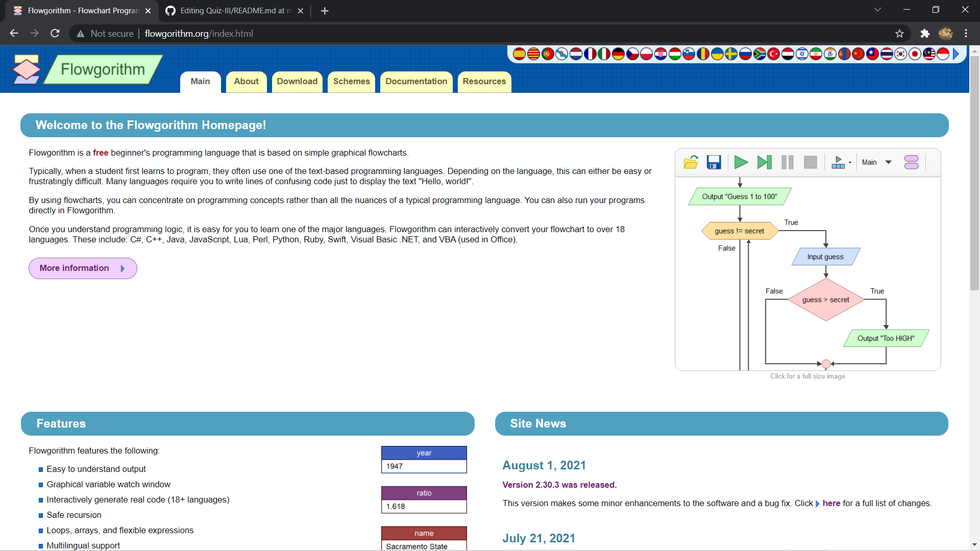980x551 pixels.
Task: Choose the Japanese flag language icon
Action: pos(915,54)
